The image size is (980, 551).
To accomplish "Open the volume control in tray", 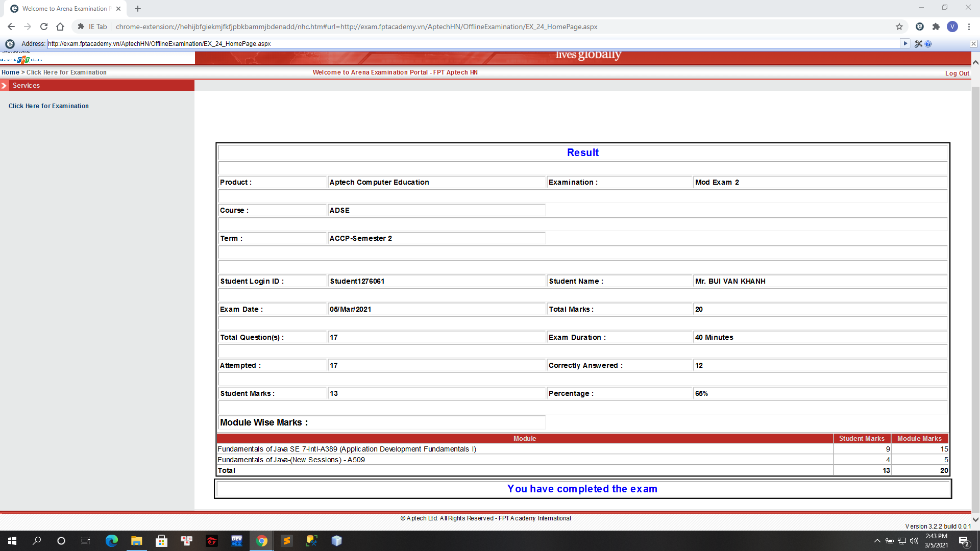I will [x=914, y=541].
